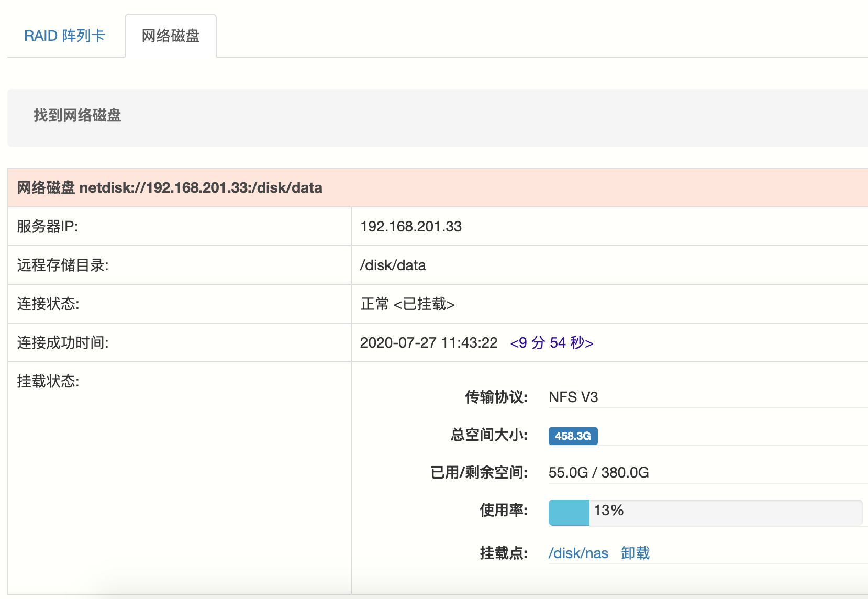Click the NFS V3 protocol value

click(573, 397)
